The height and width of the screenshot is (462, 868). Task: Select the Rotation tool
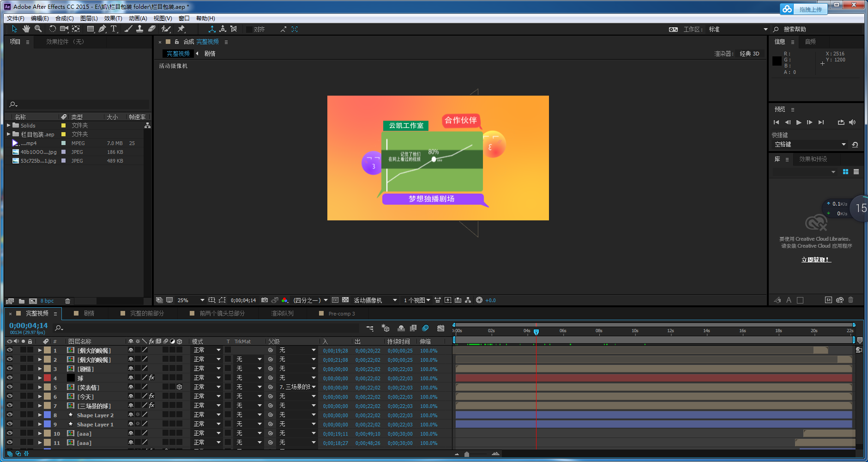pos(52,29)
